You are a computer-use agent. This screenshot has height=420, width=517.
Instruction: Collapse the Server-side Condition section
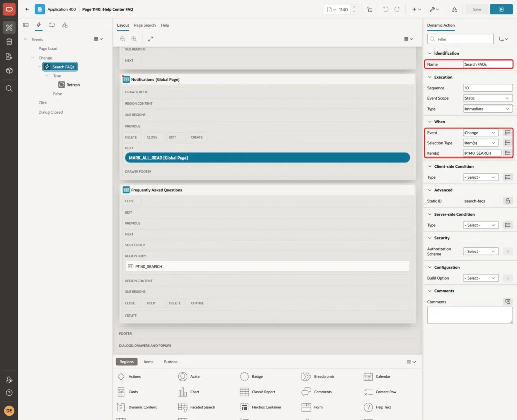point(430,214)
